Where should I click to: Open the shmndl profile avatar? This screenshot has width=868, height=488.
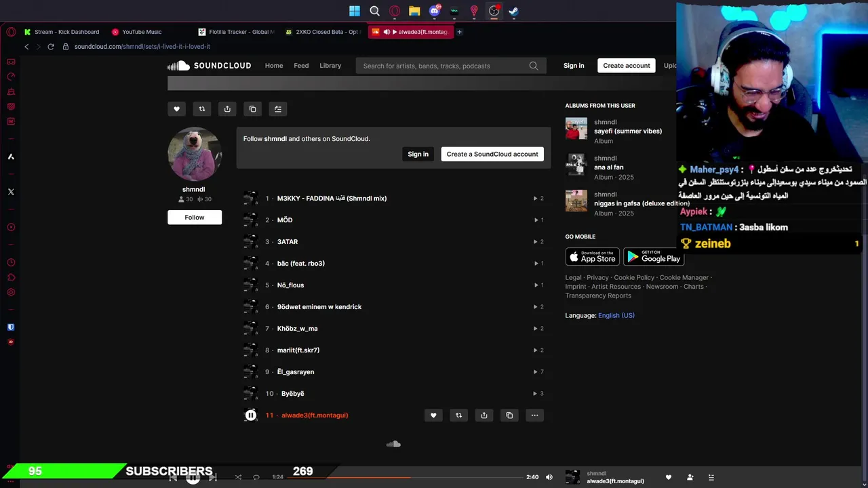point(195,154)
